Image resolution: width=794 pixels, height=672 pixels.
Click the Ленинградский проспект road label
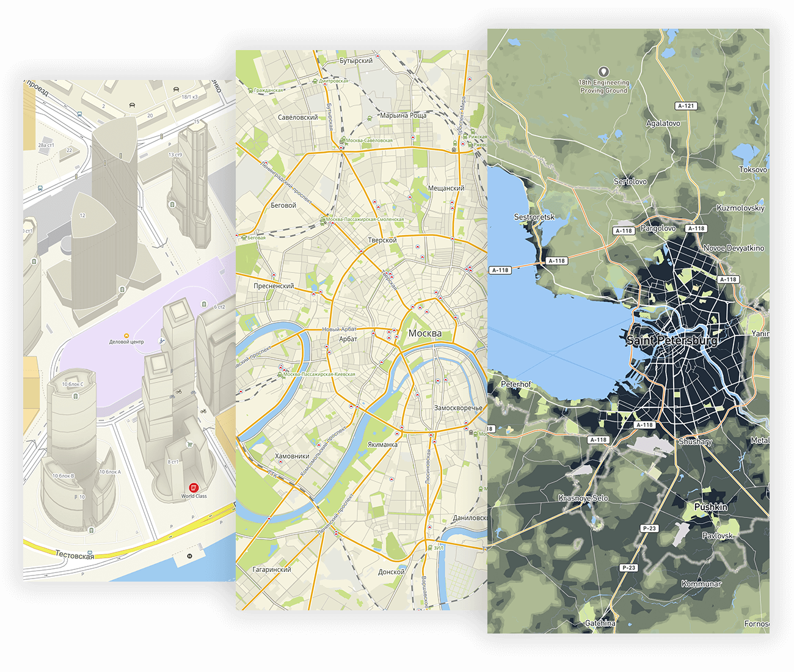pos(286,183)
